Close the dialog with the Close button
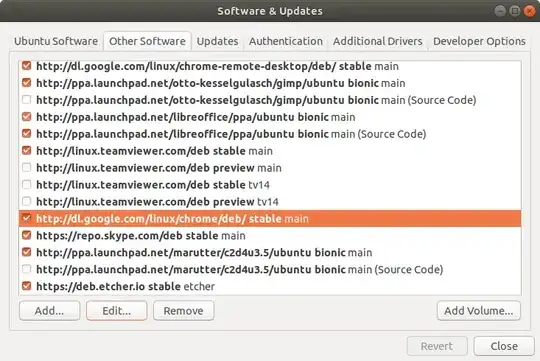Viewport: 540px width, 361px height. click(x=504, y=346)
